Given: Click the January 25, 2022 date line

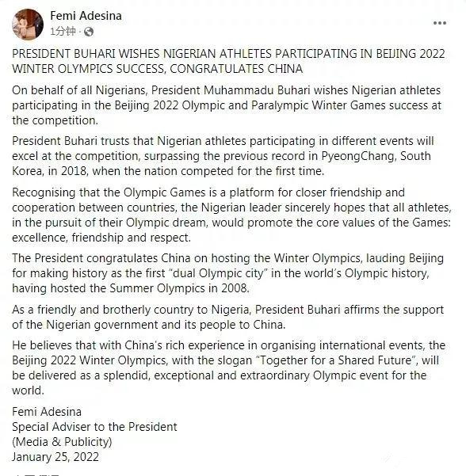Looking at the screenshot, I should pos(55,457).
